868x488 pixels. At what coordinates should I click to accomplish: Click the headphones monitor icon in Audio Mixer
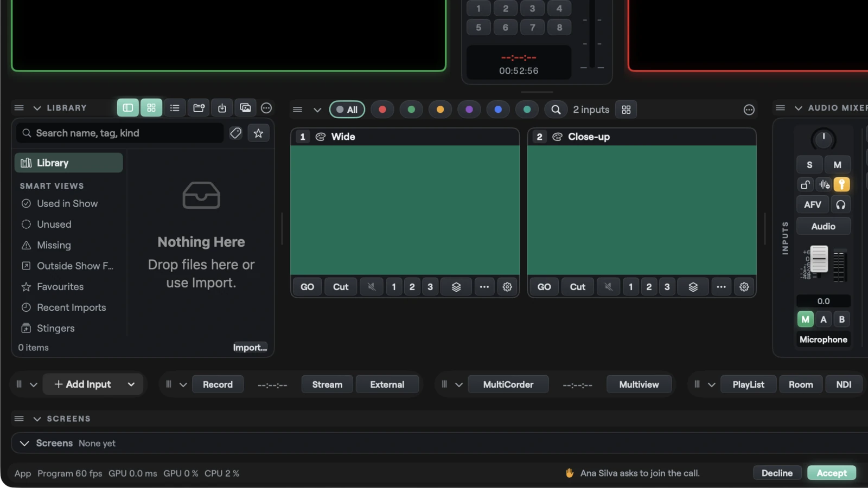pos(840,204)
